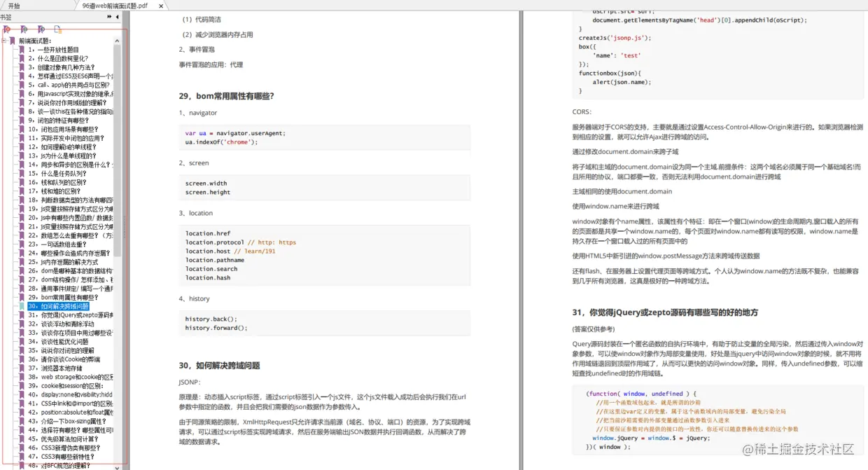Click the red-badged bookmark icon in the bookmarks toolbar
Screen dimensions: 868x470
click(7, 29)
